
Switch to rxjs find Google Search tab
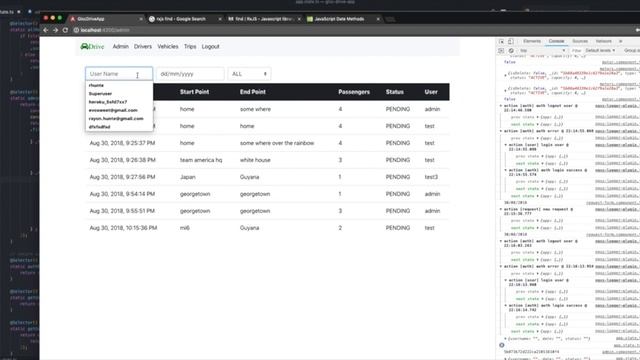pos(184,19)
